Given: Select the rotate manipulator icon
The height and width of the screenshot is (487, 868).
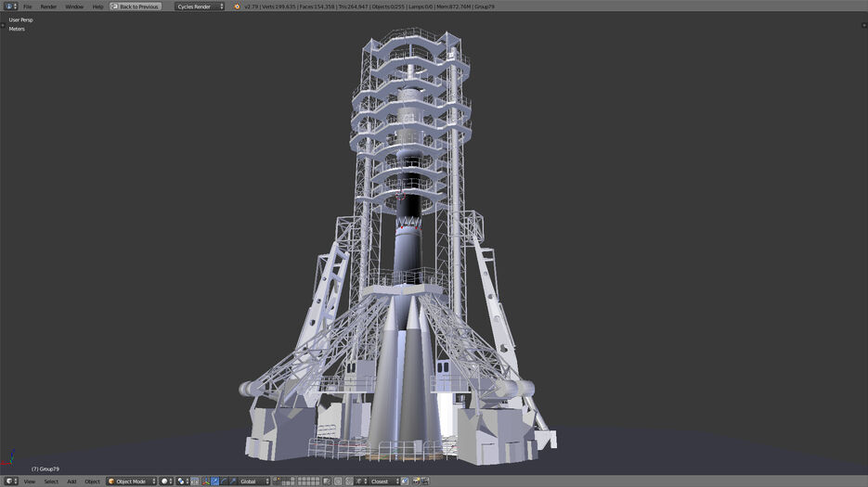Looking at the screenshot, I should (x=224, y=481).
